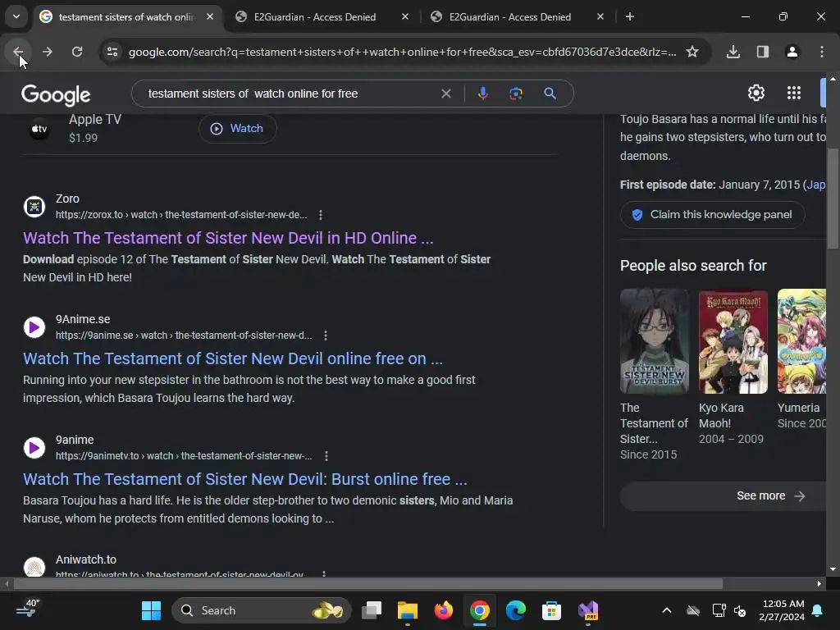The image size is (840, 630).
Task: Click the Zoro site favicon
Action: pos(34,206)
